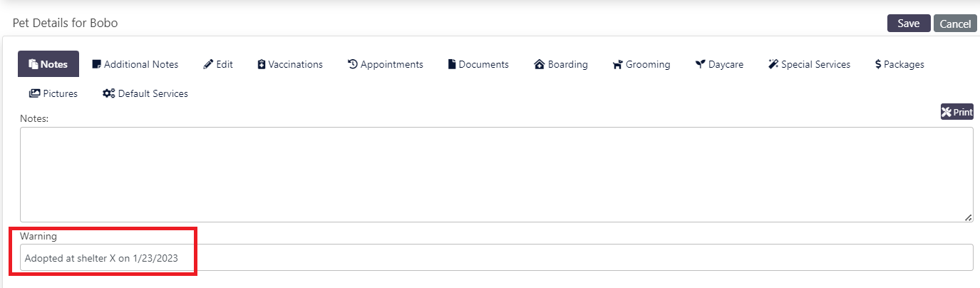Click the pencil Edit tab
This screenshot has width=980, height=288.
coord(218,64)
